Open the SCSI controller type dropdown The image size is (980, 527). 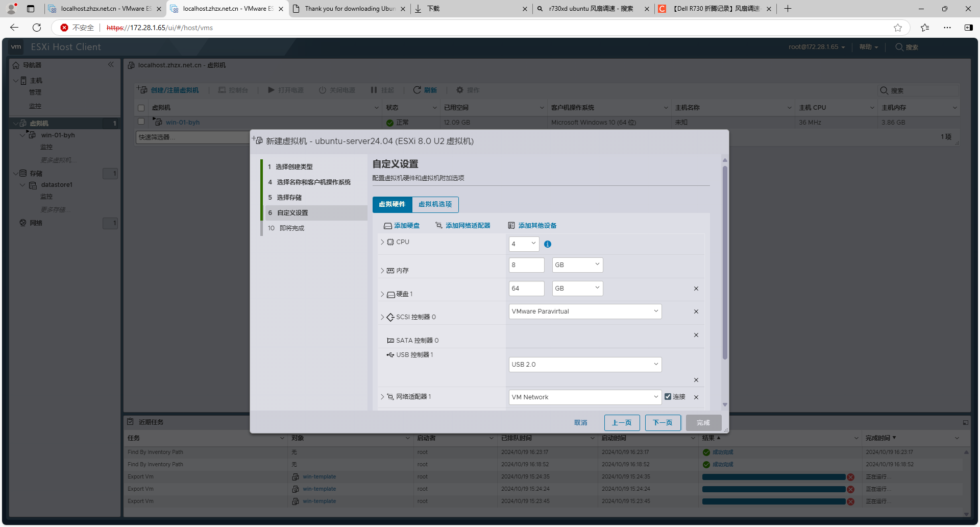coord(585,312)
